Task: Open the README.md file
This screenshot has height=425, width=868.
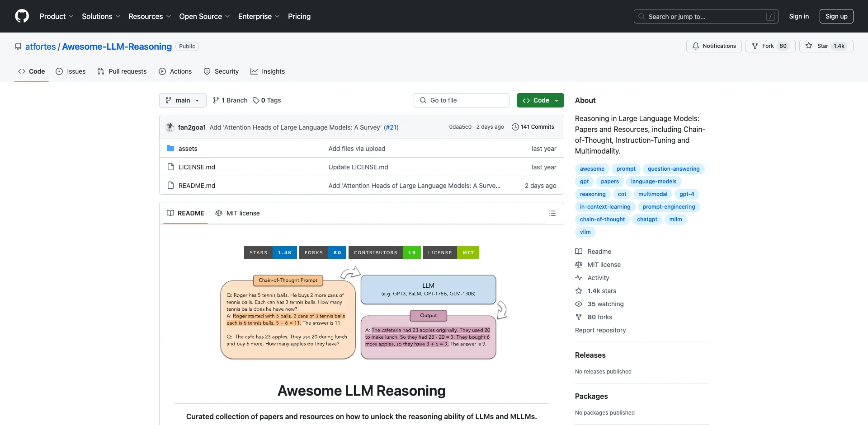Action: point(197,186)
